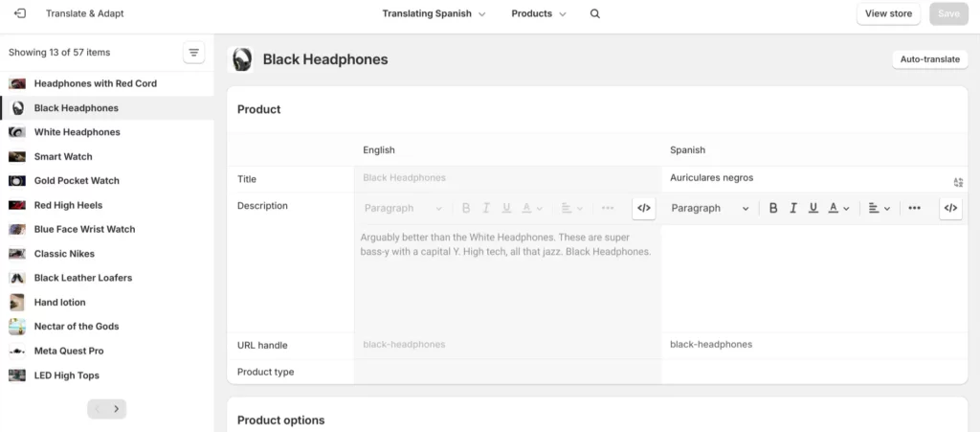Toggle Bold in the Spanish description toolbar
The image size is (980, 432).
click(x=773, y=208)
